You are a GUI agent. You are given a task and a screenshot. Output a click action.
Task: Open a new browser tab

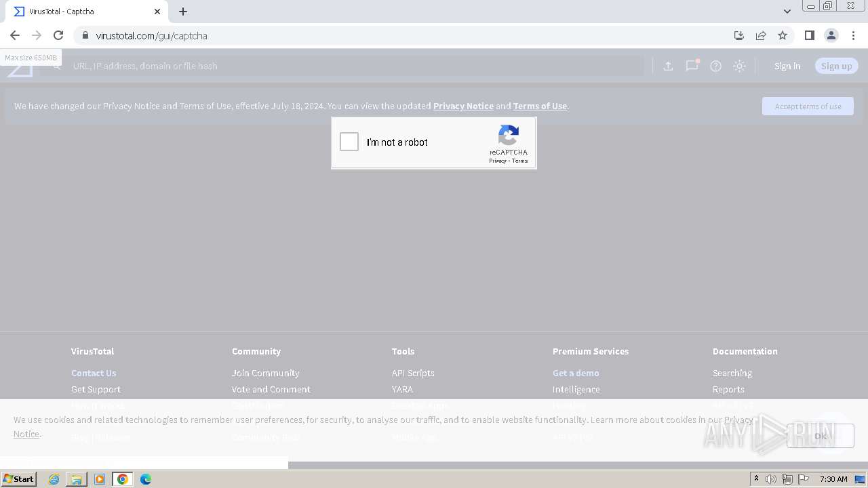[x=183, y=12]
